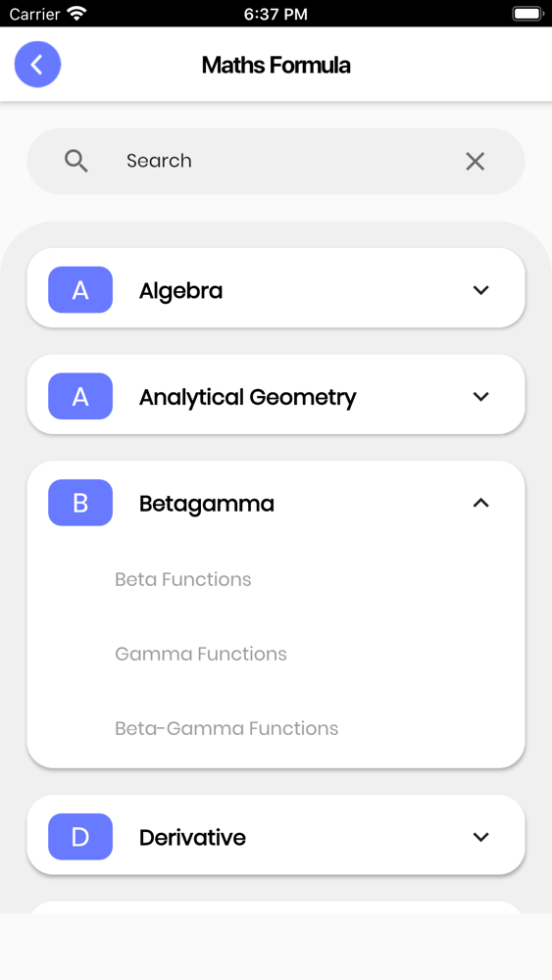This screenshot has height=980, width=552.
Task: Select the Algebra category title
Action: point(180,291)
